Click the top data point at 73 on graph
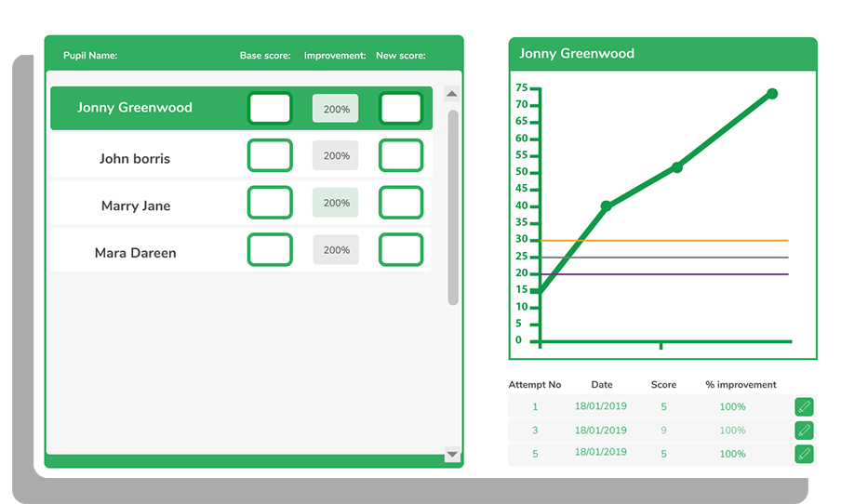This screenshot has width=841, height=504. (x=771, y=94)
